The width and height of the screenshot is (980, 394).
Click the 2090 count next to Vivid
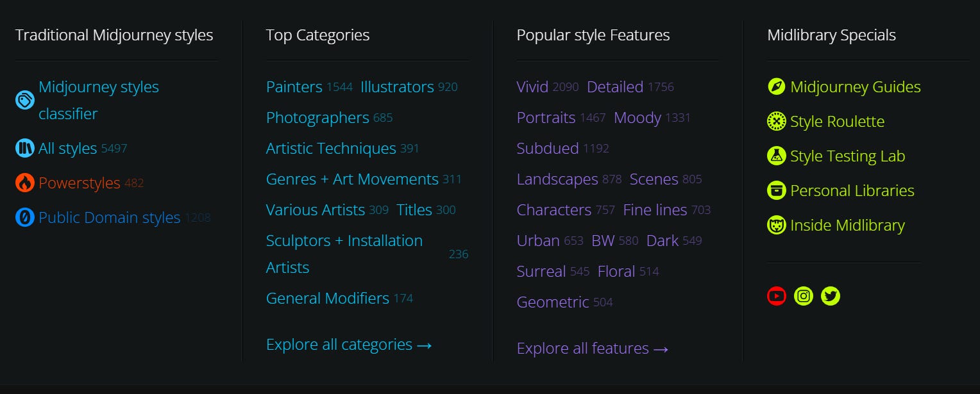click(566, 86)
